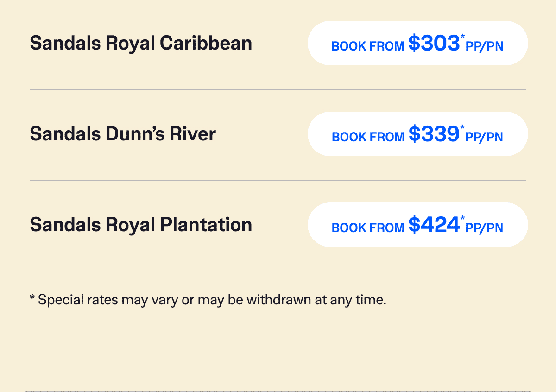Click the asterisk beside the $303 price
The width and height of the screenshot is (556, 392).
(462, 37)
